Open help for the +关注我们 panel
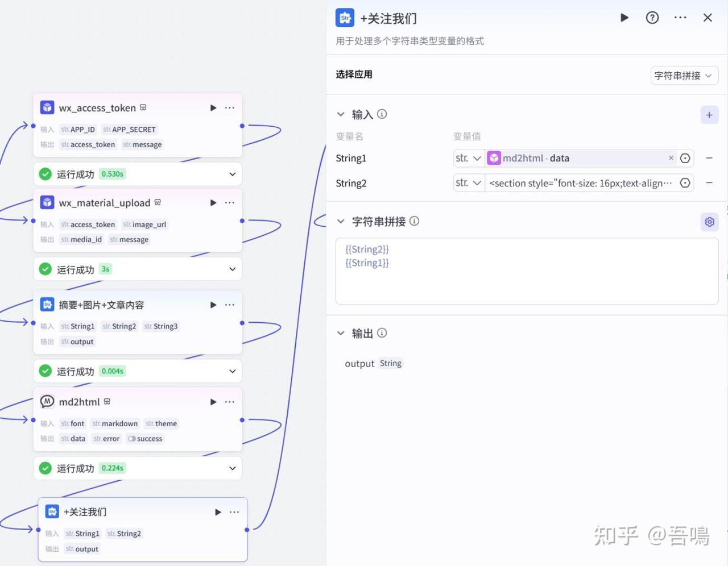The height and width of the screenshot is (566, 728). point(652,18)
